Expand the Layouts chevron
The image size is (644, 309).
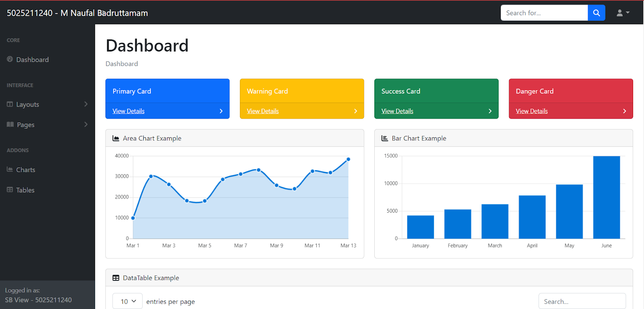(86, 104)
